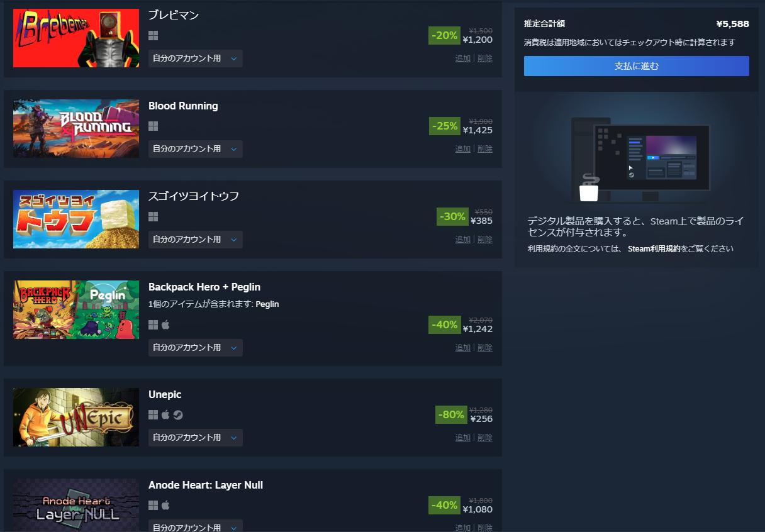Click the 支払に進む checkout button
The width and height of the screenshot is (765, 532).
tap(637, 66)
